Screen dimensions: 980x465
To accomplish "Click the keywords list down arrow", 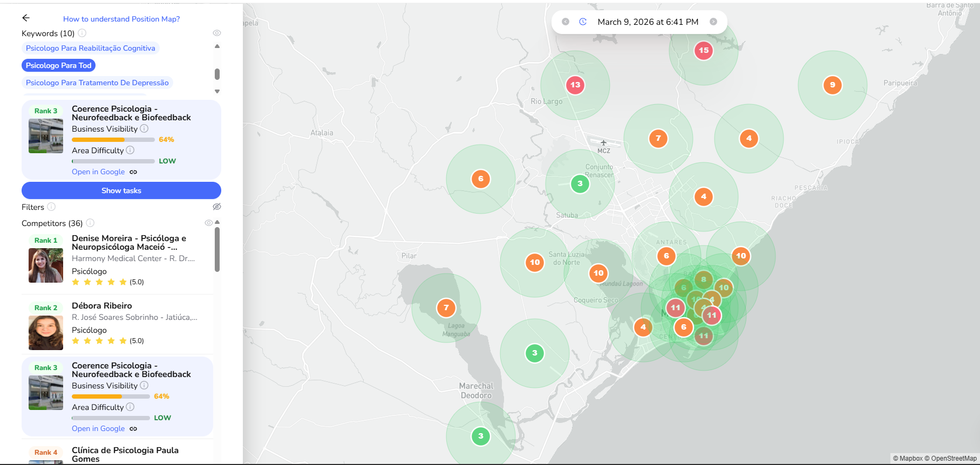I will 217,92.
